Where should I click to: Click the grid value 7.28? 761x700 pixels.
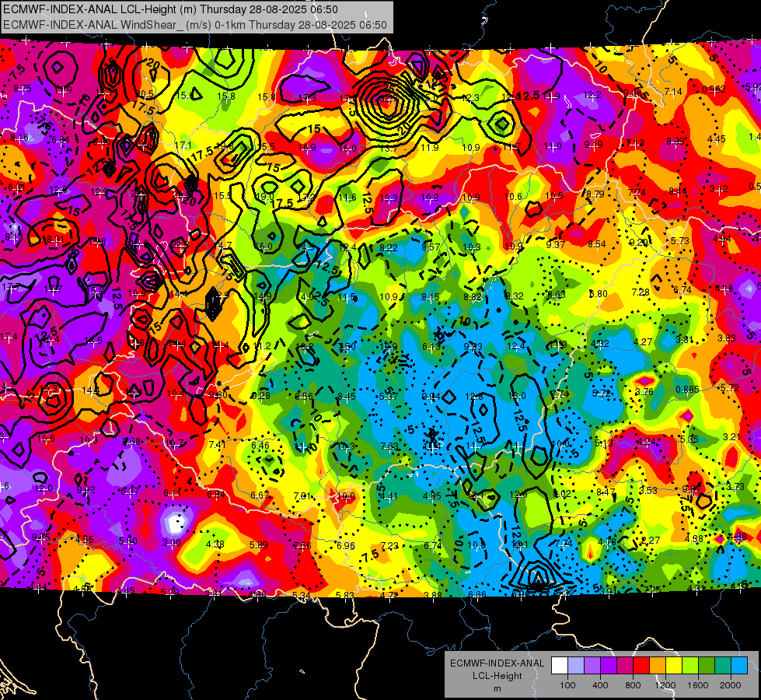click(641, 292)
